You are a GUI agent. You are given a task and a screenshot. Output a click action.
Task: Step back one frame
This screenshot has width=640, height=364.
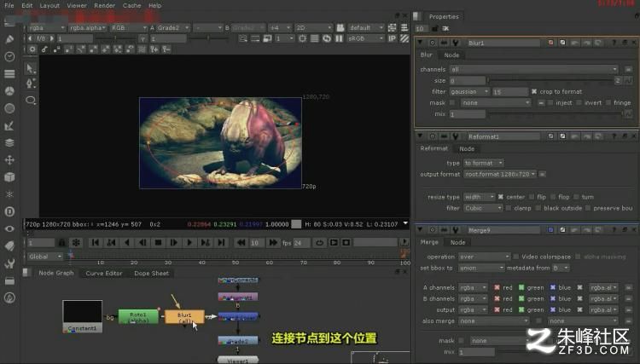click(143, 243)
